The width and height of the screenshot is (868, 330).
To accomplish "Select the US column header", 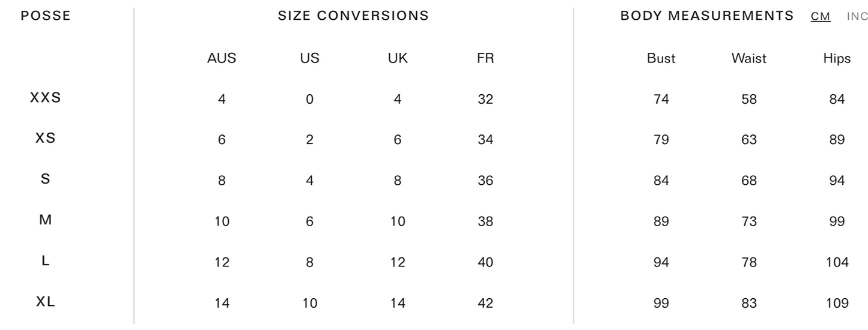I will [x=309, y=59].
